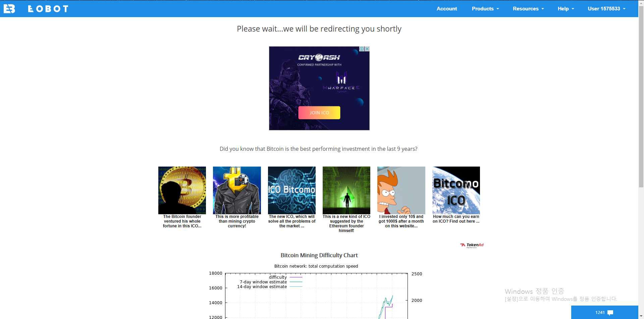Image resolution: width=644 pixels, height=319 pixels.
Task: Open the robot with bitcoin thumbnail
Action: [x=237, y=190]
